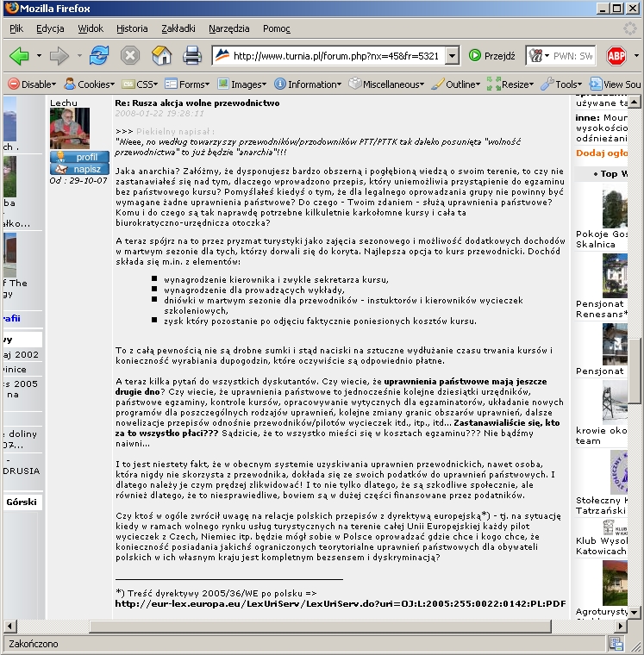Click the post timestamp 2008-01-22 19:28:11
Viewport: 644px width, 655px height.
(159, 113)
